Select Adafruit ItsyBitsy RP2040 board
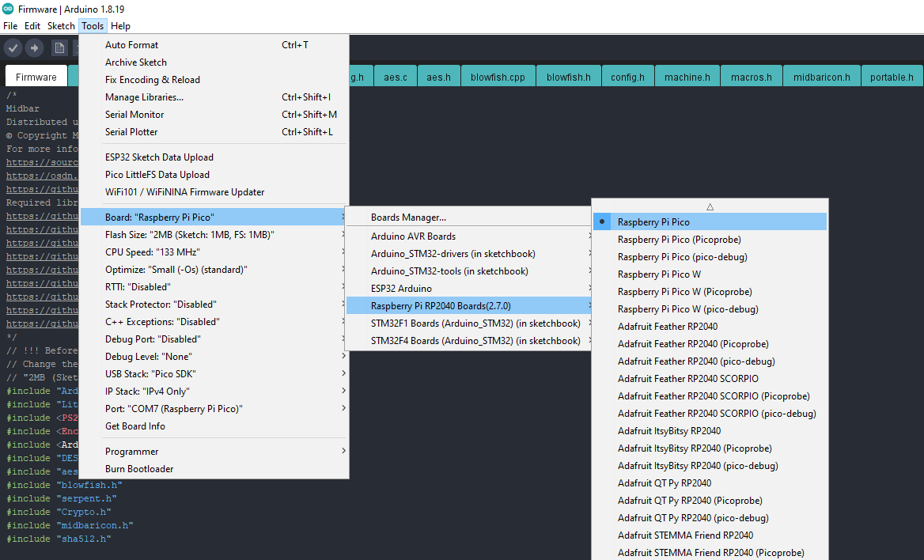 [710, 431]
